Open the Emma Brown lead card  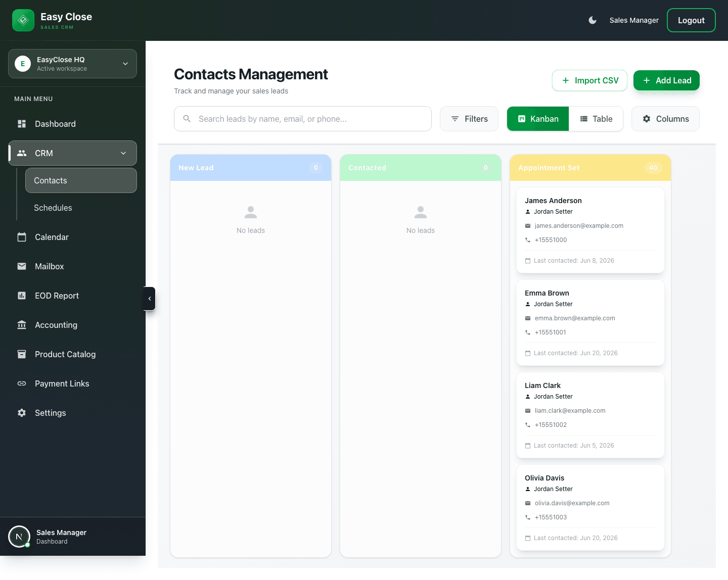pyautogui.click(x=590, y=323)
